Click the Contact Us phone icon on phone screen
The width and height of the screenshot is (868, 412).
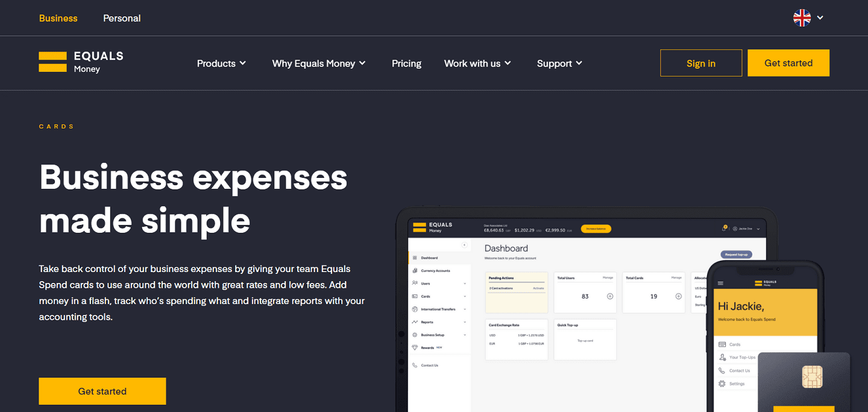(722, 370)
